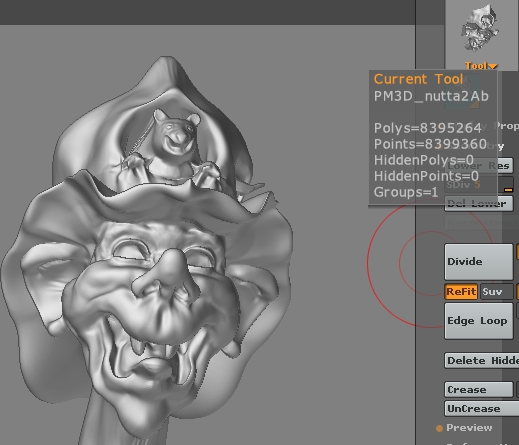This screenshot has height=445, width=519.
Task: Toggle the ReFit option
Action: coord(461,292)
